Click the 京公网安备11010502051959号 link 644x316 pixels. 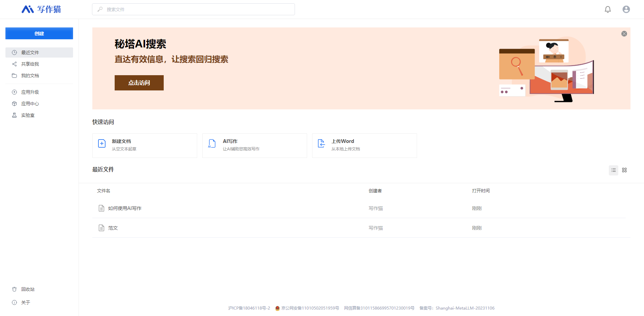point(310,308)
